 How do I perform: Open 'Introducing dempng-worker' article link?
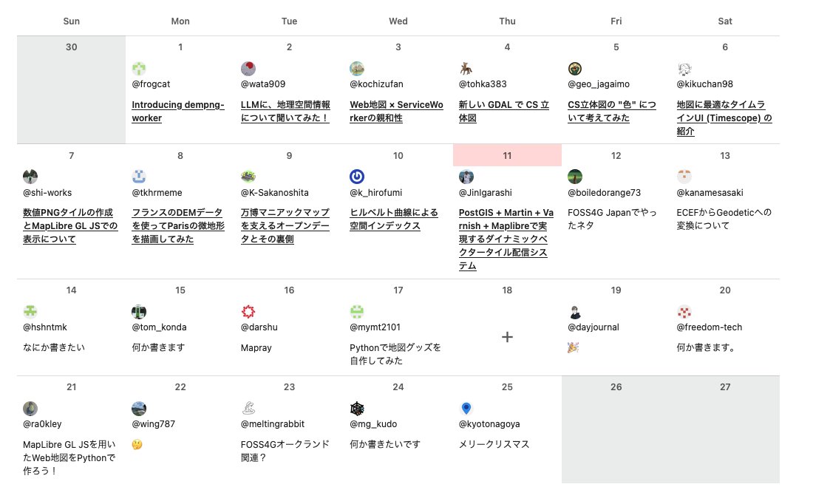click(x=178, y=111)
